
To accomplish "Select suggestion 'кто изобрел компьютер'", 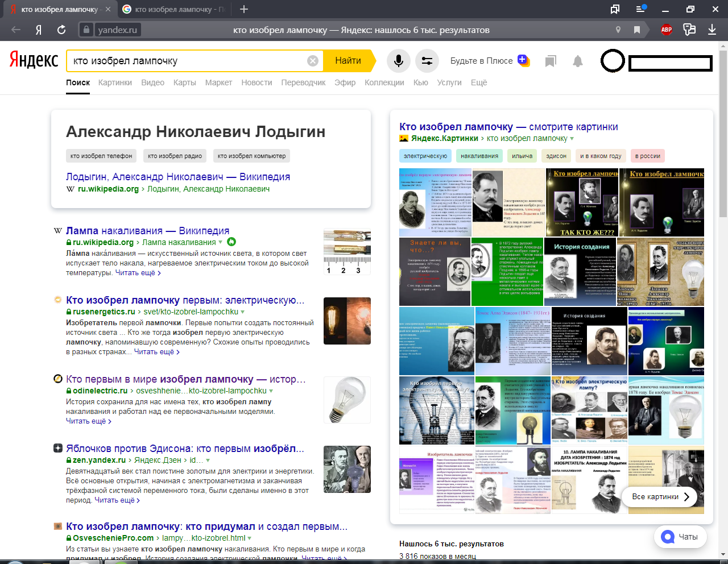I will (x=251, y=156).
